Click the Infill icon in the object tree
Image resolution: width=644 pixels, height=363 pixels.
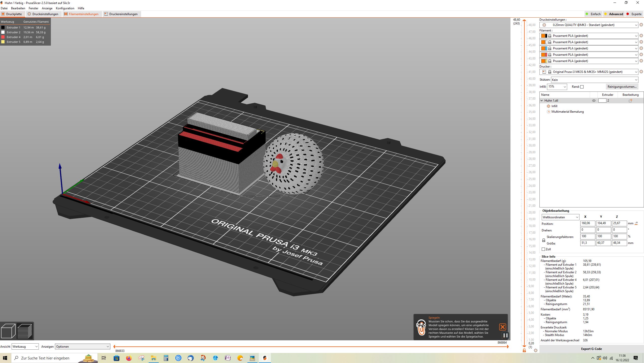549,106
